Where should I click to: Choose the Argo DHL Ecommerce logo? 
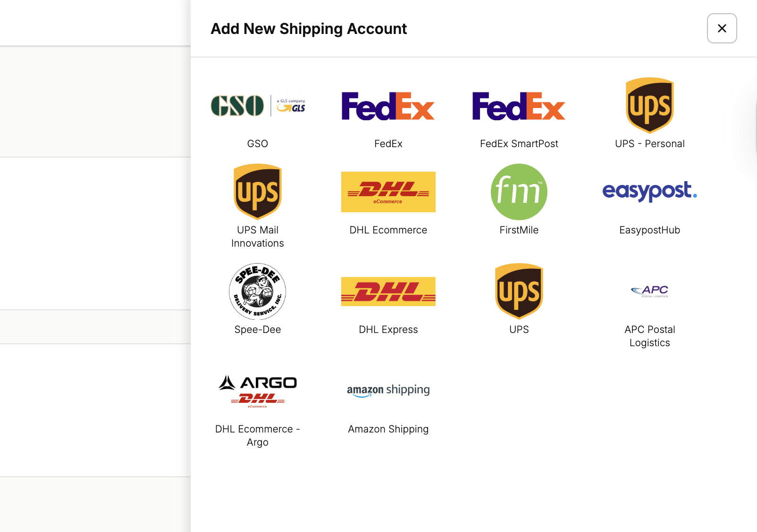(258, 391)
